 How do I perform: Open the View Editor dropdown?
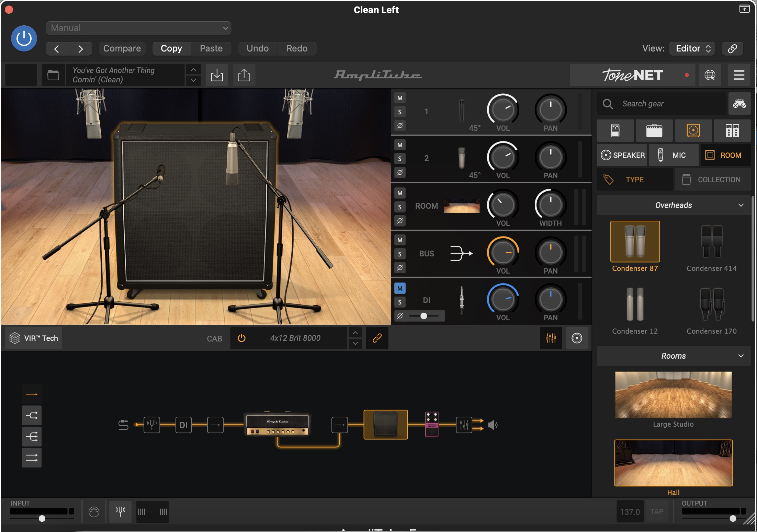(x=692, y=48)
